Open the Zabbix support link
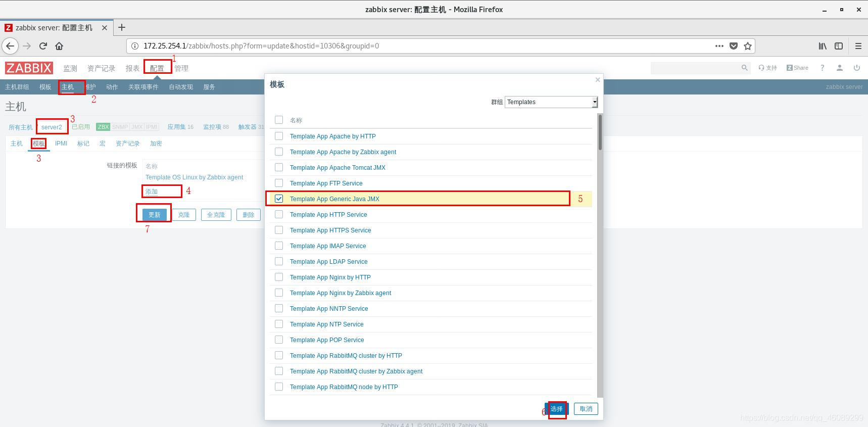 click(x=767, y=68)
